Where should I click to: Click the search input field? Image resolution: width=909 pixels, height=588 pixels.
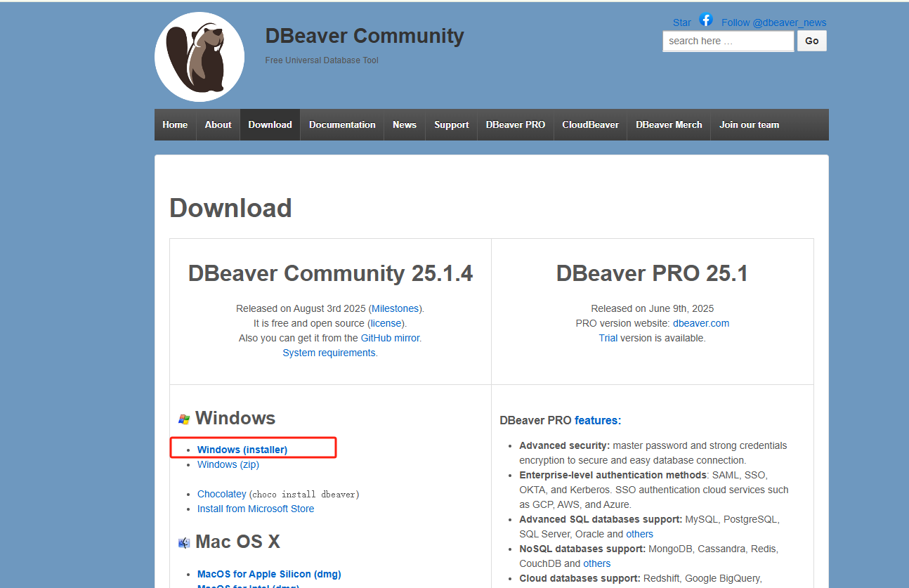point(728,41)
